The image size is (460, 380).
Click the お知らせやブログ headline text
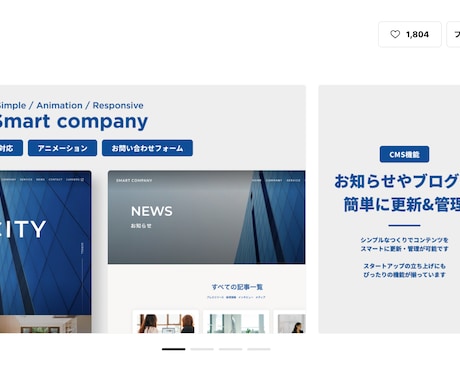[x=397, y=181]
